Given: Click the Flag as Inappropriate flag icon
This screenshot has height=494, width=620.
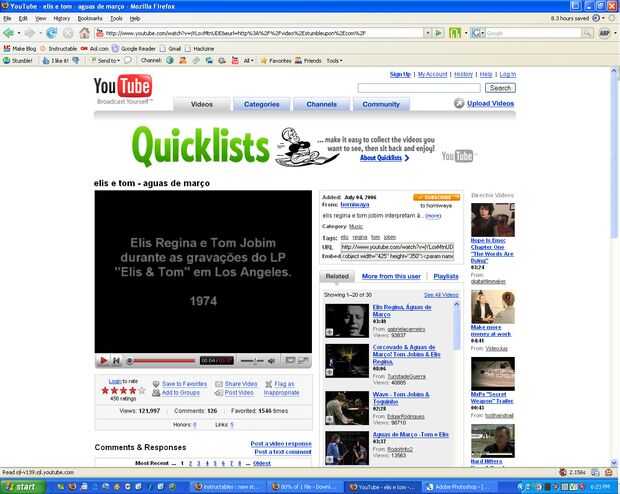Looking at the screenshot, I should (x=268, y=384).
